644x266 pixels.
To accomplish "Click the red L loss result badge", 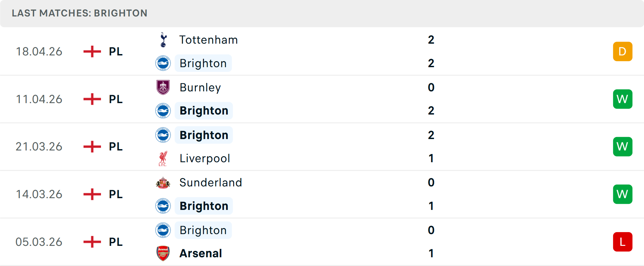I will tap(623, 242).
